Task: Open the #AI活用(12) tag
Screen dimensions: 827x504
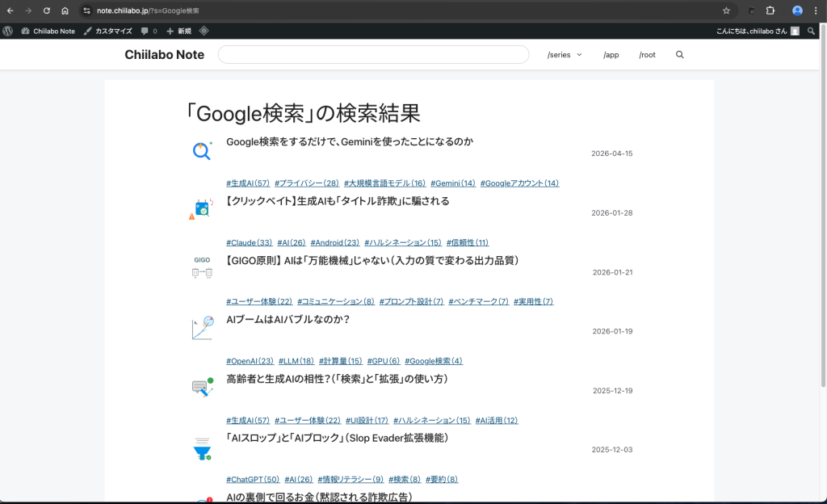Action: click(497, 421)
